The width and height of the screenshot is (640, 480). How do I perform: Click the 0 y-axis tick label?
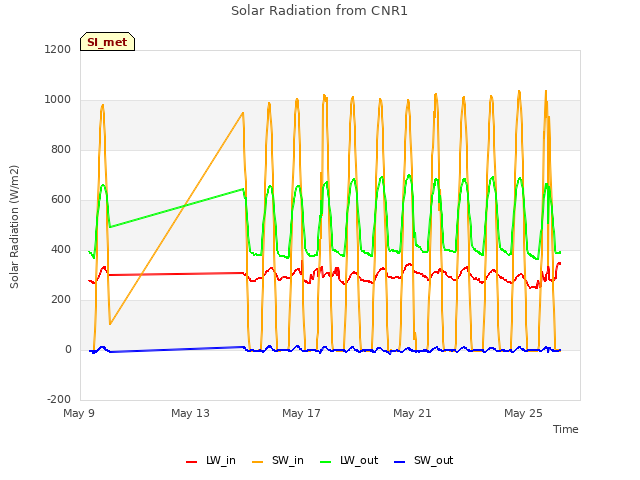point(68,349)
